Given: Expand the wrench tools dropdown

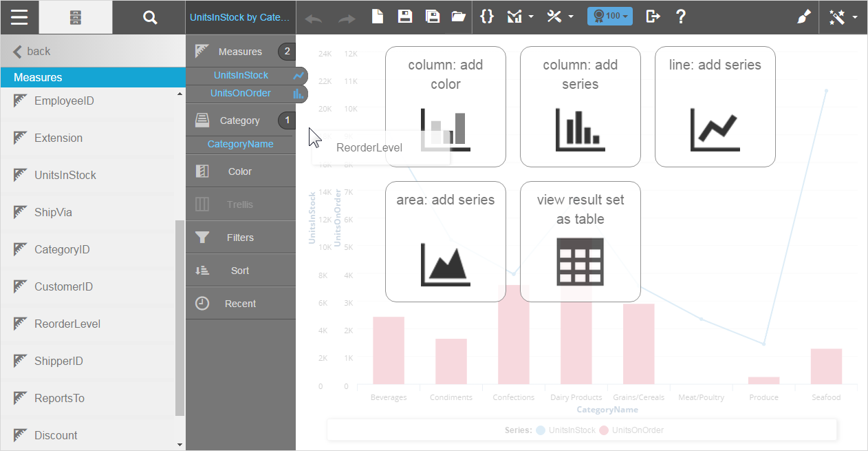Looking at the screenshot, I should [560, 17].
